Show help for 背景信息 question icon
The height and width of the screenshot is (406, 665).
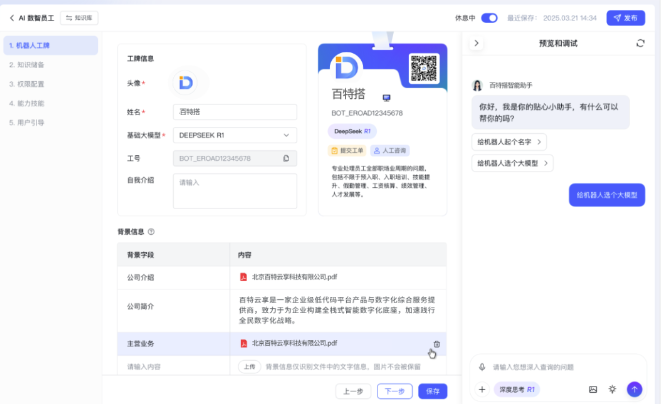(x=151, y=232)
